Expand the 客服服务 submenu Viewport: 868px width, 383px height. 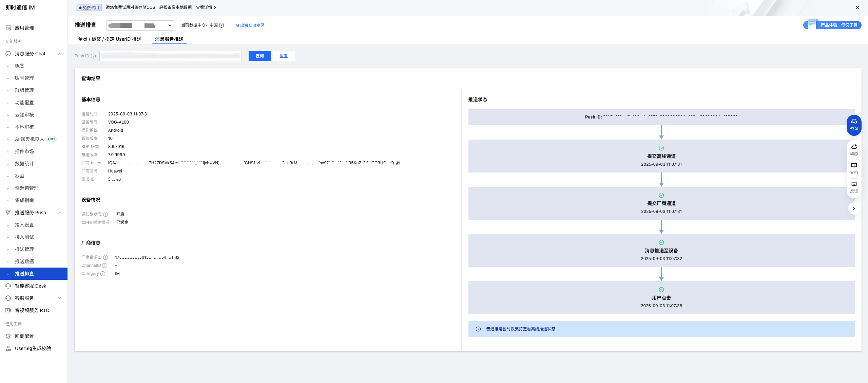[x=60, y=298]
